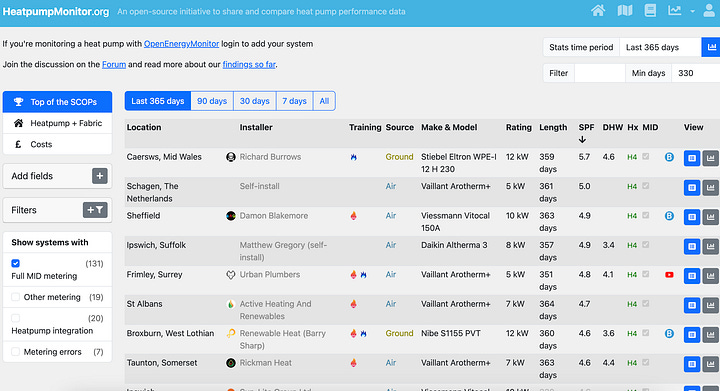Viewport: 720px width, 391px height.
Task: Open the book documentation icon in header
Action: pos(650,10)
